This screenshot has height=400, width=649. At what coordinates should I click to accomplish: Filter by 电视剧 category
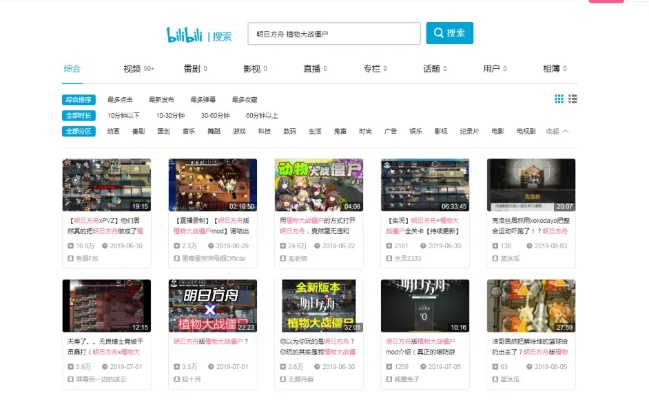coord(526,131)
